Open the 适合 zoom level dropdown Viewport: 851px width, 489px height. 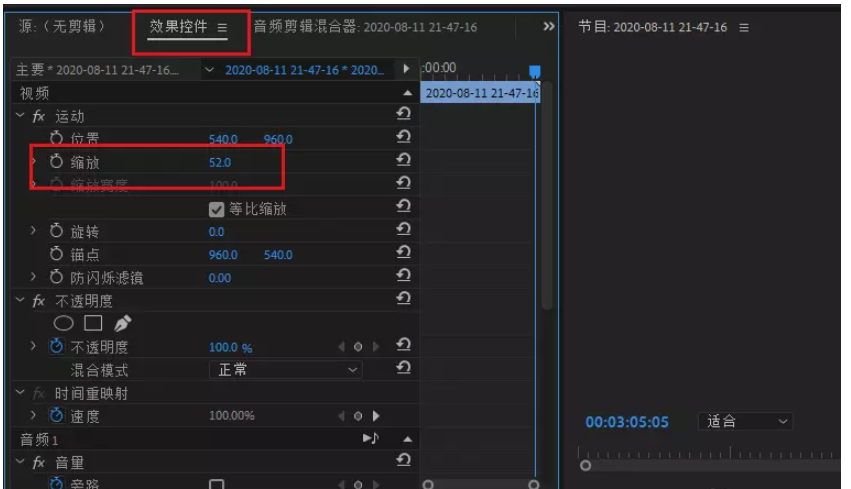746,422
